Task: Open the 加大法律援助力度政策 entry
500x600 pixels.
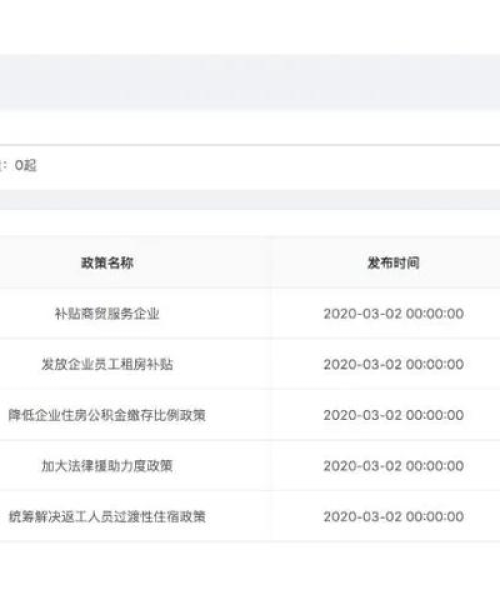Action: (107, 466)
